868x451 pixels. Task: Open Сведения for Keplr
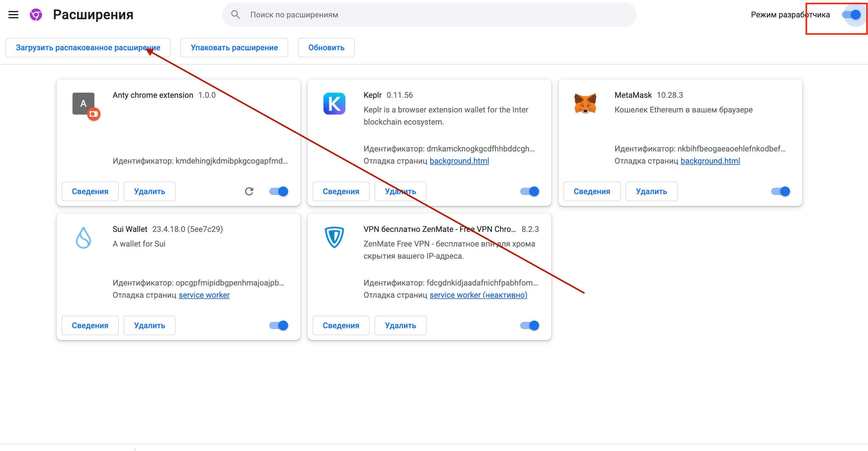coord(341,191)
